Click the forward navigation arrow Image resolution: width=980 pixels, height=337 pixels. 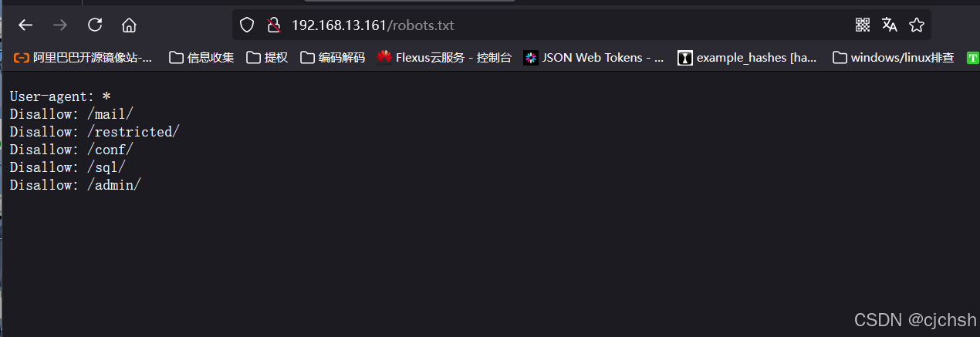[59, 25]
